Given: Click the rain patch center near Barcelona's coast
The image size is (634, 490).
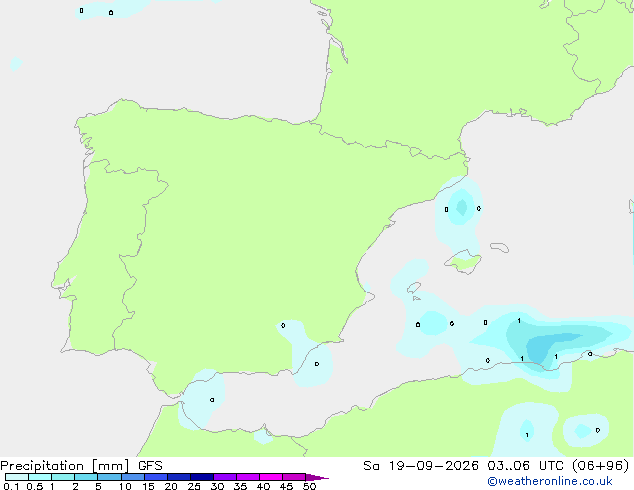Looking at the screenshot, I should pyautogui.click(x=461, y=207).
